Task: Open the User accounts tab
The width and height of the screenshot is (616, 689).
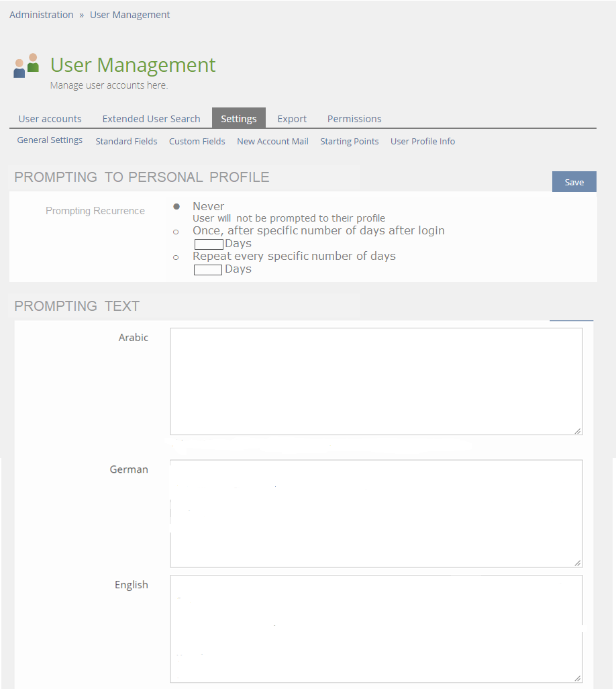Action: click(50, 119)
